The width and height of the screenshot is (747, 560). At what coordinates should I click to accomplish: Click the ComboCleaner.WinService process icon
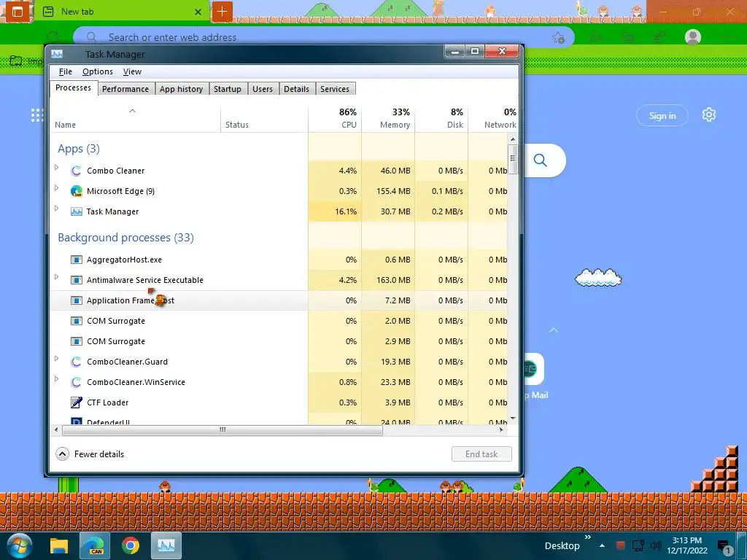coord(76,382)
